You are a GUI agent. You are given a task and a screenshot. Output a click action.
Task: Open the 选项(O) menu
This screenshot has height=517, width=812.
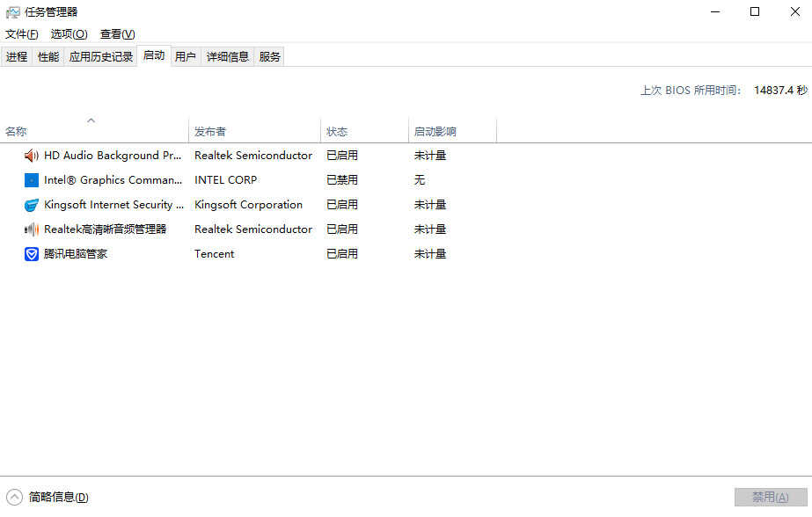[69, 34]
